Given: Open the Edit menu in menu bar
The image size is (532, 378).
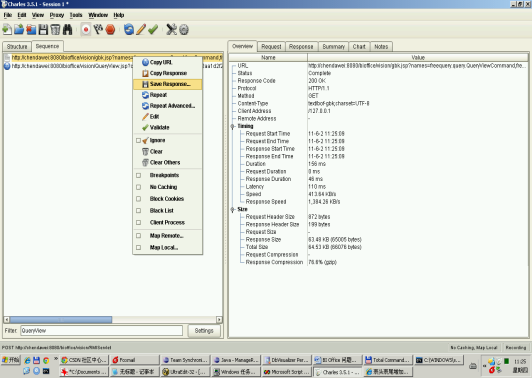Looking at the screenshot, I should tap(22, 15).
